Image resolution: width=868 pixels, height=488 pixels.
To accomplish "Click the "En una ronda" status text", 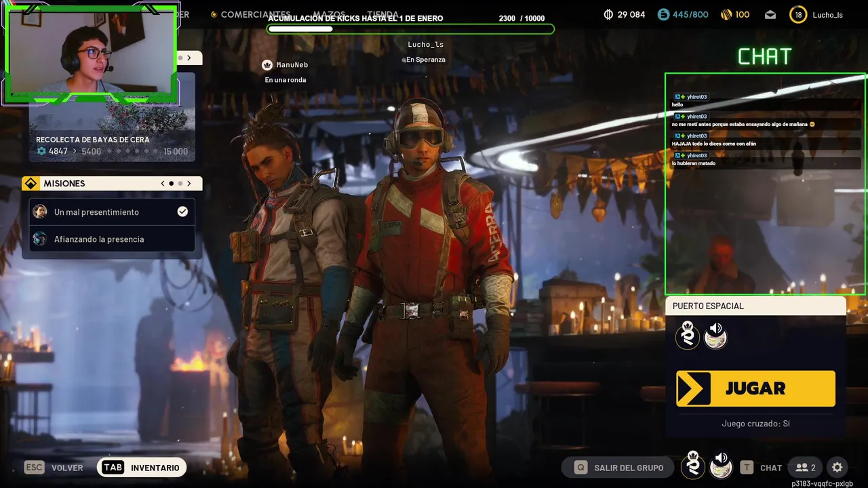I will [285, 80].
